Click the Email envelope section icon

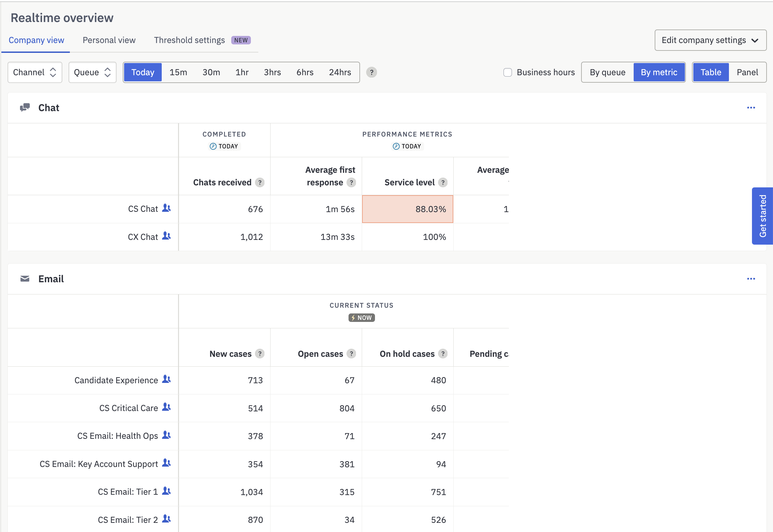click(25, 279)
